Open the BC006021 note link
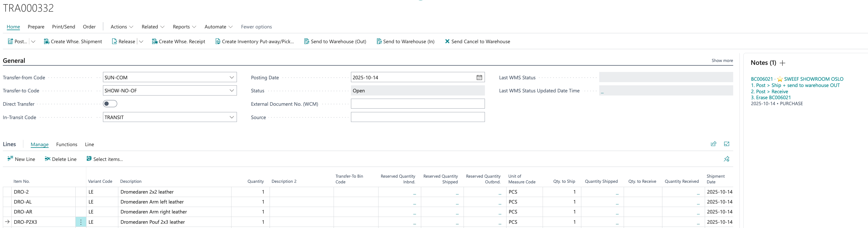 click(762, 79)
